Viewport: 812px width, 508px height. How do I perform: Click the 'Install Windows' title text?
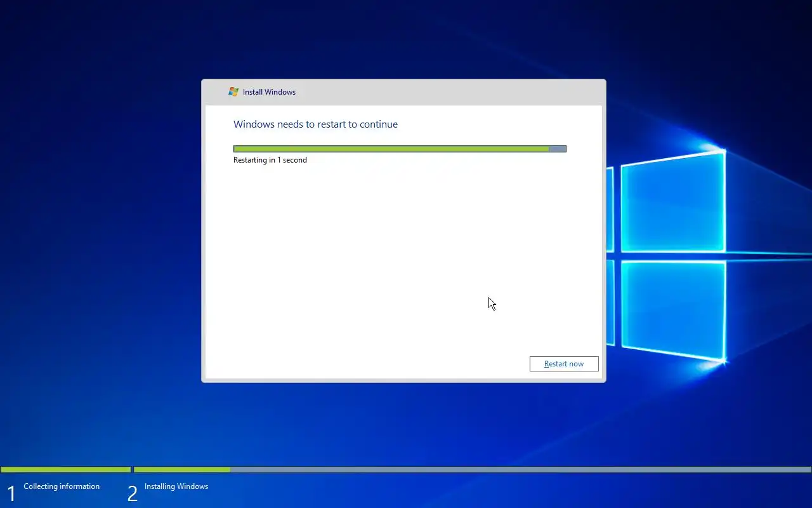click(x=269, y=92)
